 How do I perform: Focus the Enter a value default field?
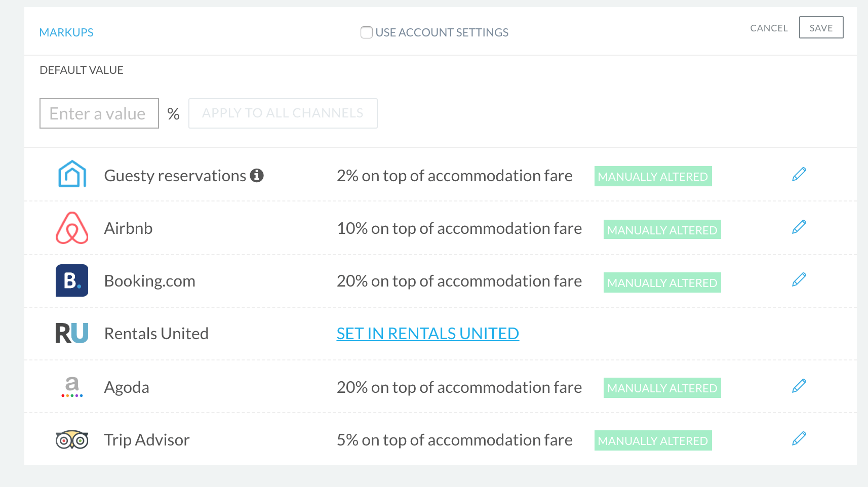coord(99,113)
